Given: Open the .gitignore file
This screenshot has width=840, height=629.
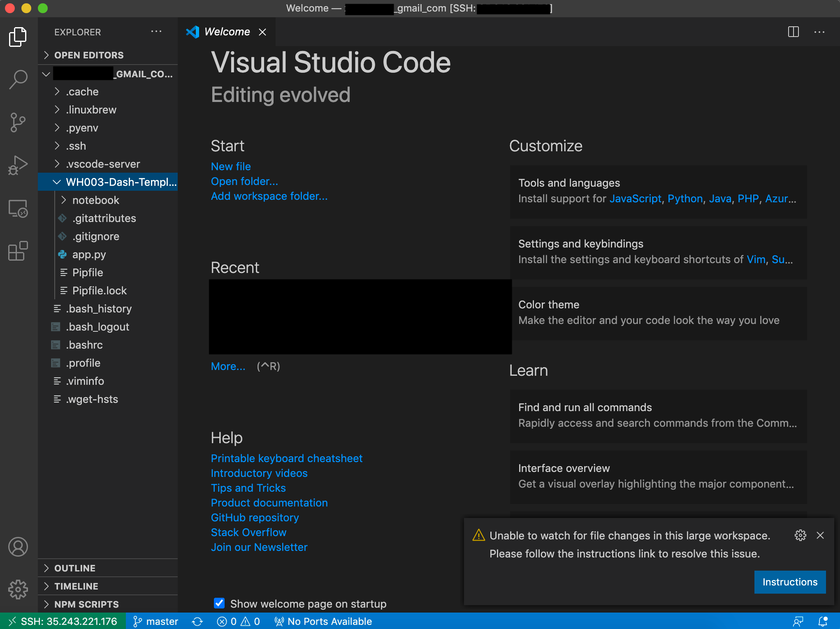Looking at the screenshot, I should 108,236.
